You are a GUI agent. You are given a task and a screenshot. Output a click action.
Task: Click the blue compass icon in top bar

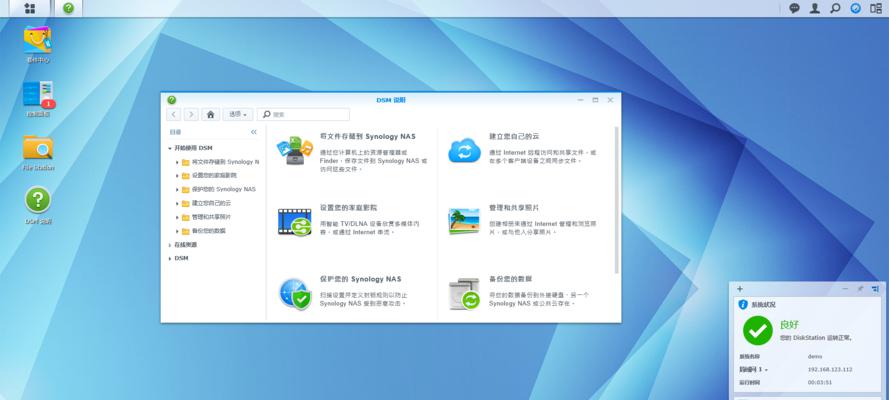click(856, 8)
